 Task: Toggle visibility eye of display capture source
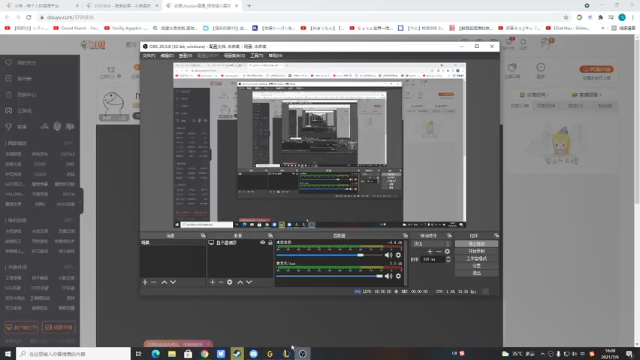tap(262, 242)
